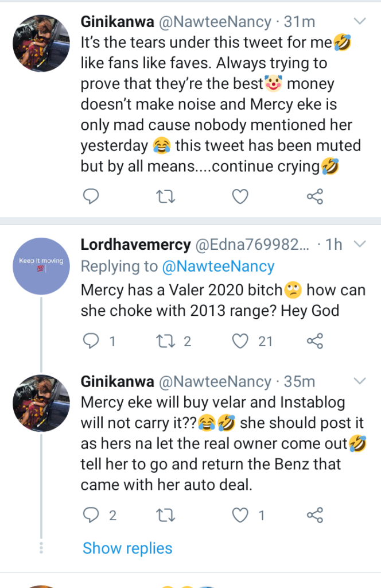Image resolution: width=381 pixels, height=588 pixels.
Task: Retweet the Instablog velar tweet
Action: [165, 515]
